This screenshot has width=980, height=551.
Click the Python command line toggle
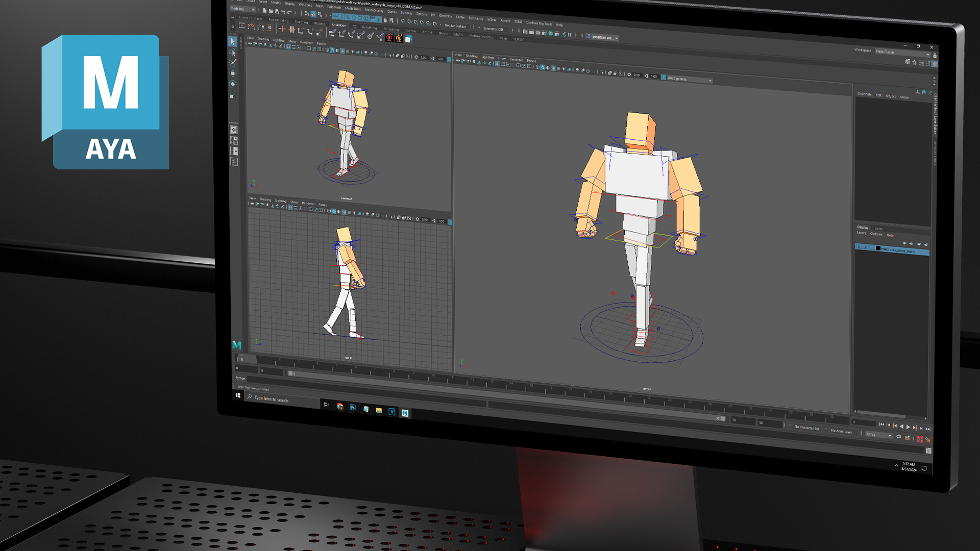click(240, 378)
